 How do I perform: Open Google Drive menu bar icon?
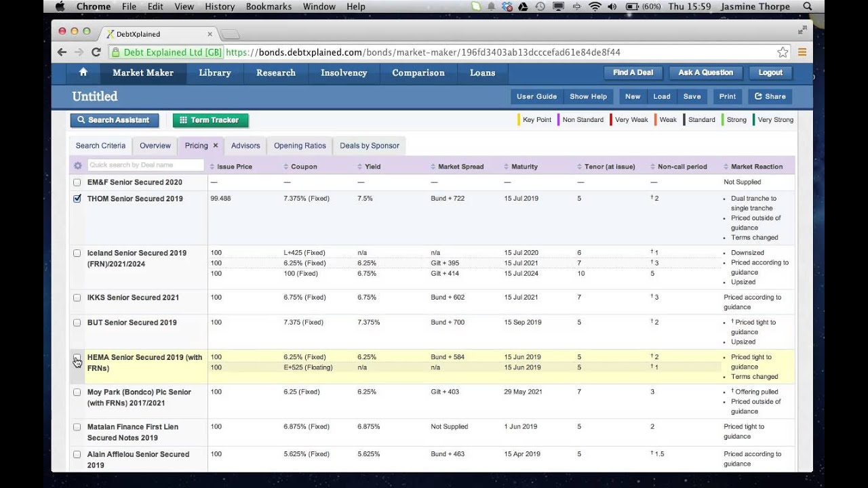click(x=524, y=6)
